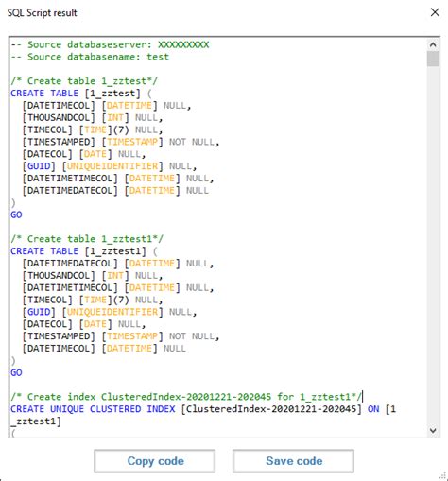The image size is (448, 481).
Task: Click [DATECOL] in the 1_zztest1 table definition
Action: point(47,324)
